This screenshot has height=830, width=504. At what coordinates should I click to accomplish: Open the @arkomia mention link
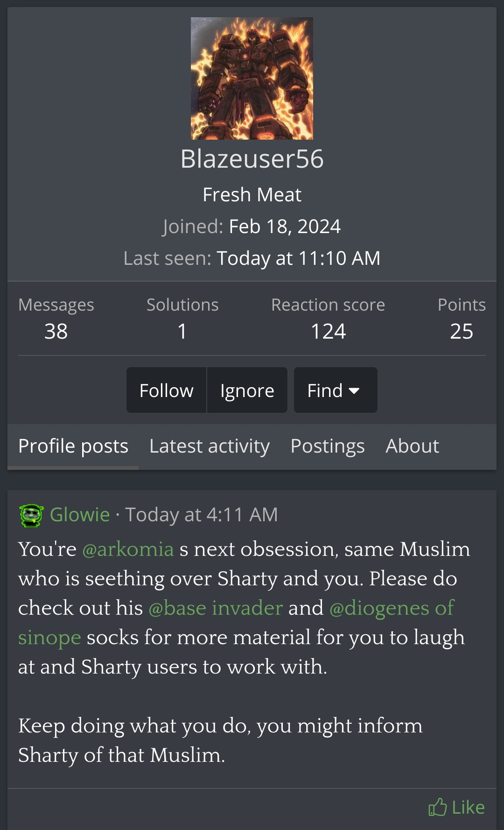[128, 549]
